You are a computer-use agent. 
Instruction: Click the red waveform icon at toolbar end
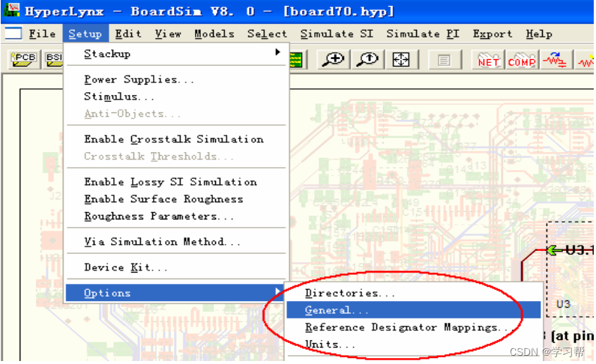[x=585, y=60]
